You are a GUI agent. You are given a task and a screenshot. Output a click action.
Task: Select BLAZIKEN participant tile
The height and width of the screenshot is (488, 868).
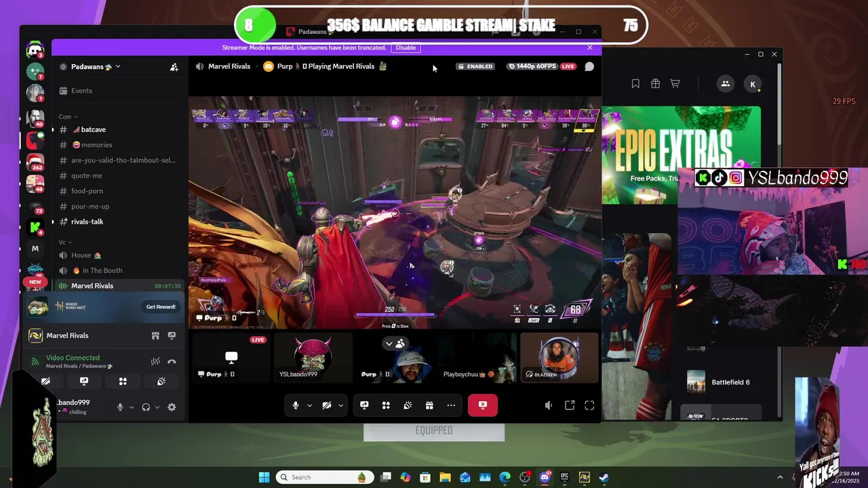tap(559, 357)
